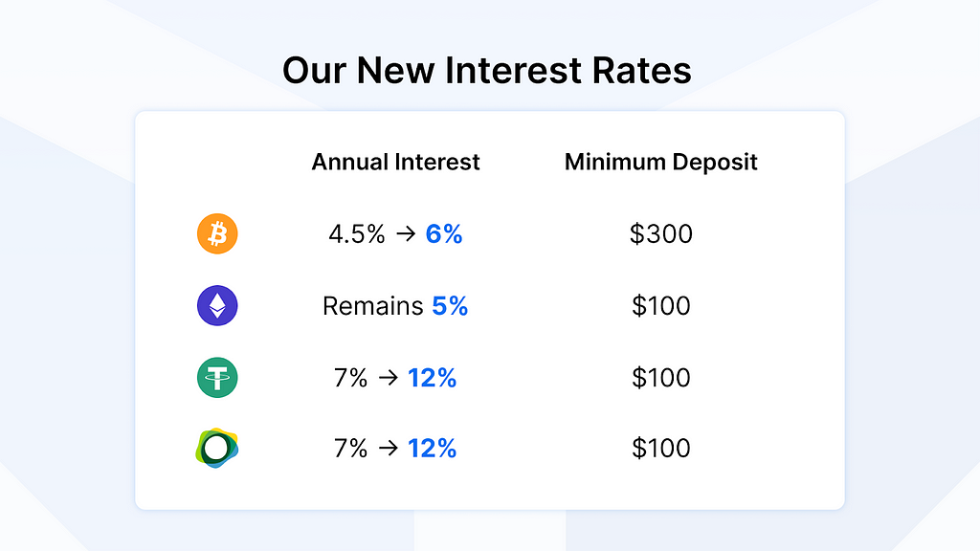
Task: Select the "Our New Interest Rates" title
Action: (x=487, y=71)
